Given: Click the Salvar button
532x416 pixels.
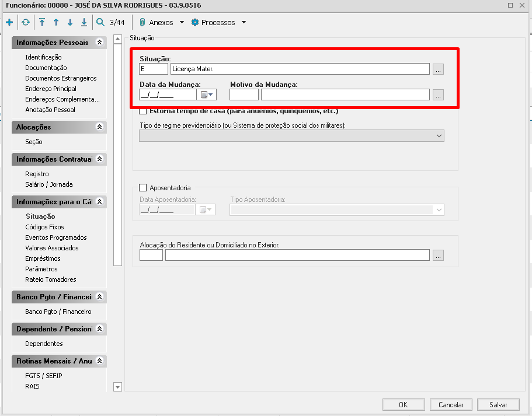Looking at the screenshot, I should [498, 405].
